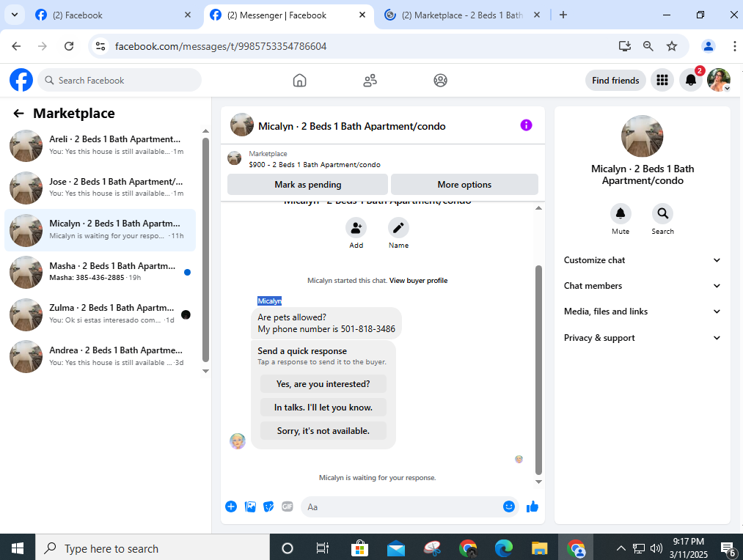Open Task View on the taskbar
This screenshot has width=743, height=560.
pyautogui.click(x=322, y=548)
